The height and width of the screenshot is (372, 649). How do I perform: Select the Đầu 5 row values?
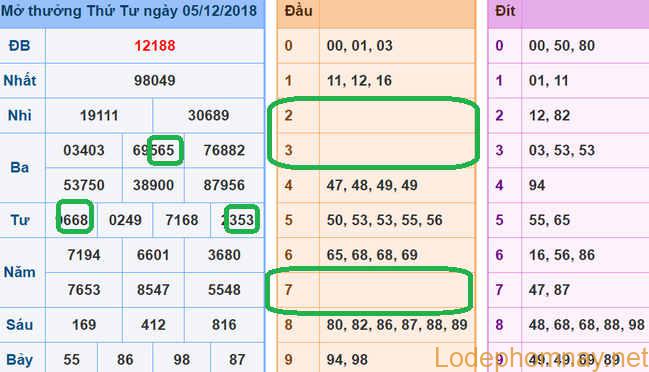click(385, 220)
